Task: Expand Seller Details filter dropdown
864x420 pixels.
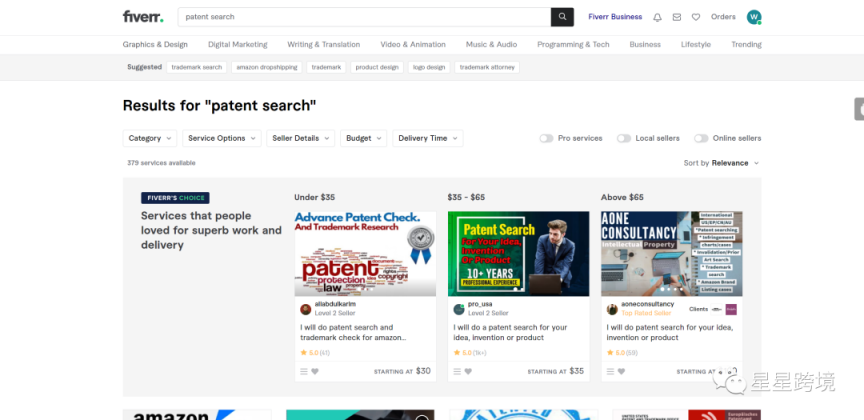Action: click(300, 138)
